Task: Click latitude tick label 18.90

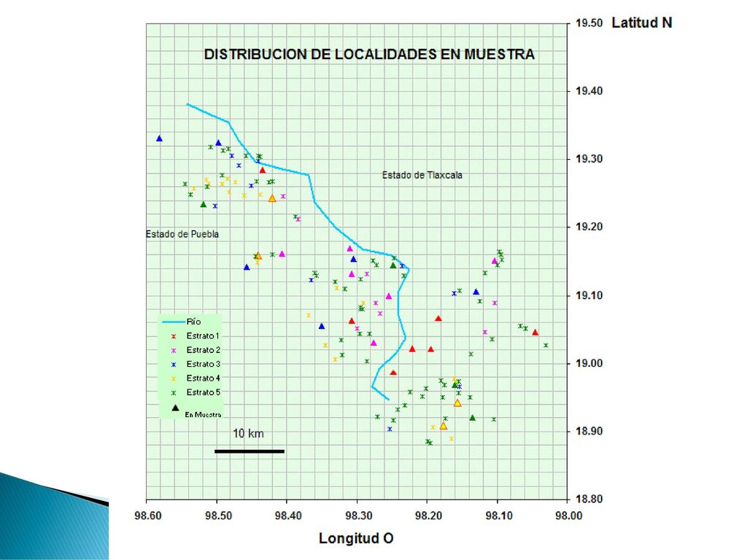Action: click(589, 432)
